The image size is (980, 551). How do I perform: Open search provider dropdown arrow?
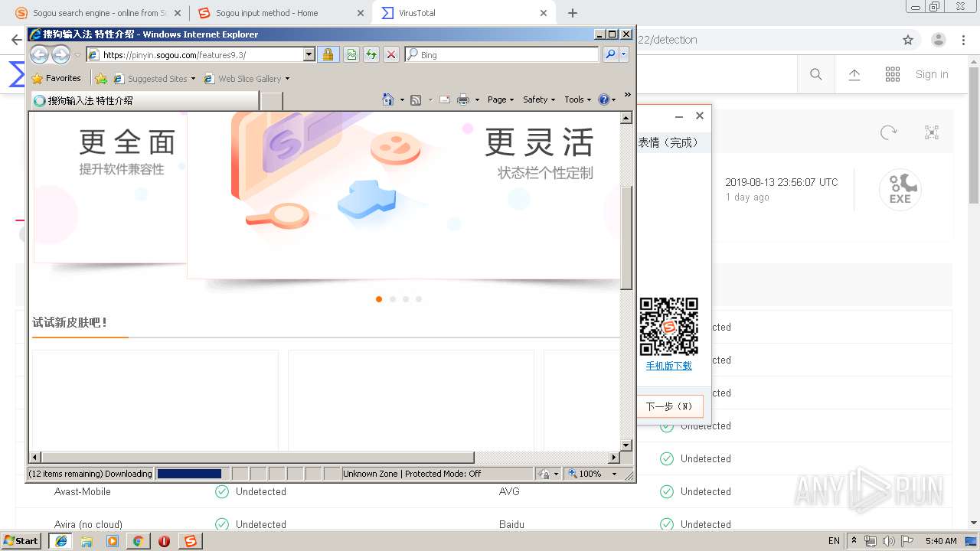pos(624,54)
